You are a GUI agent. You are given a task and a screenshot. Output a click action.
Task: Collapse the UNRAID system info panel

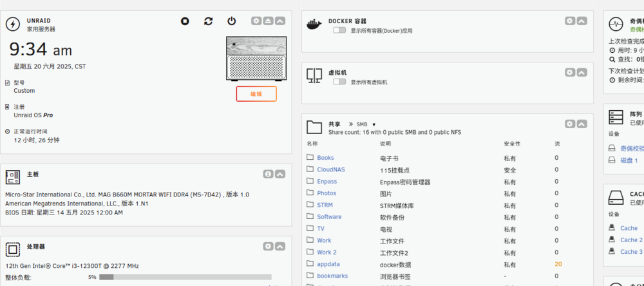point(280,21)
